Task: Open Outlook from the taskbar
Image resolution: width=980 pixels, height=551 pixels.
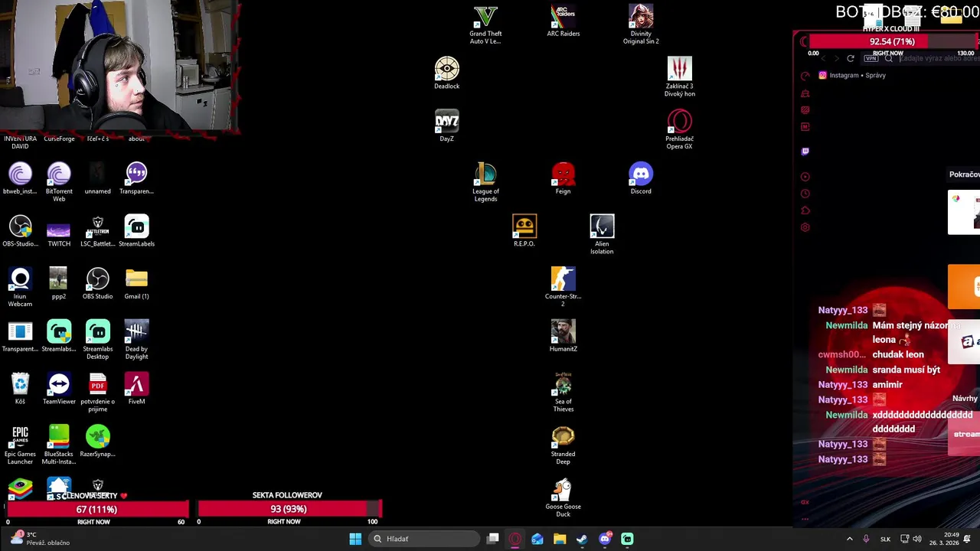Action: pos(537,539)
